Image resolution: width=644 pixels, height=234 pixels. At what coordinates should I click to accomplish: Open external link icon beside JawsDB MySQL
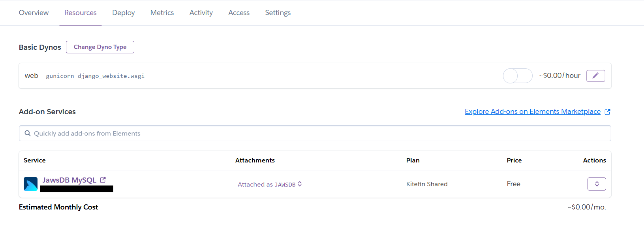tap(103, 180)
